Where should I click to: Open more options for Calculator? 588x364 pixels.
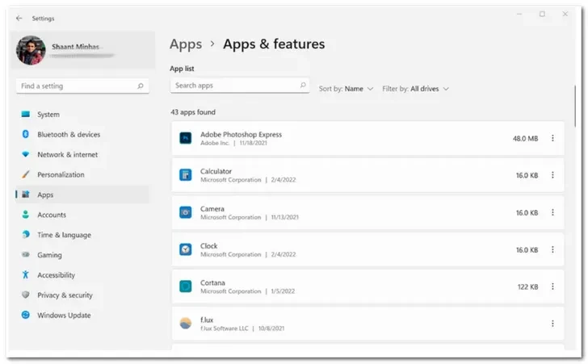click(552, 174)
